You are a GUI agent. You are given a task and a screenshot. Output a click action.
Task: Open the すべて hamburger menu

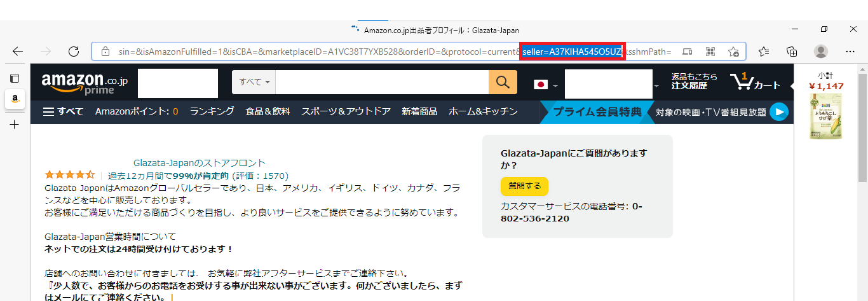pos(63,111)
